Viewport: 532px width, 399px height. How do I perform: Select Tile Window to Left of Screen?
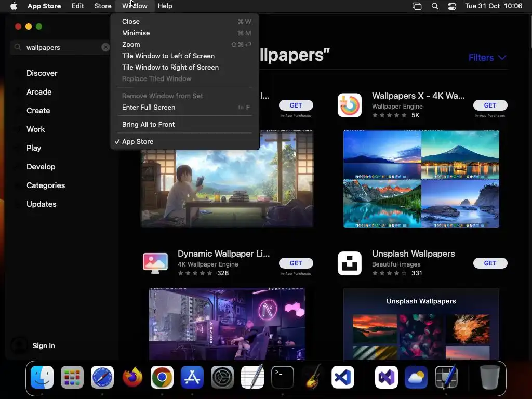(185, 56)
